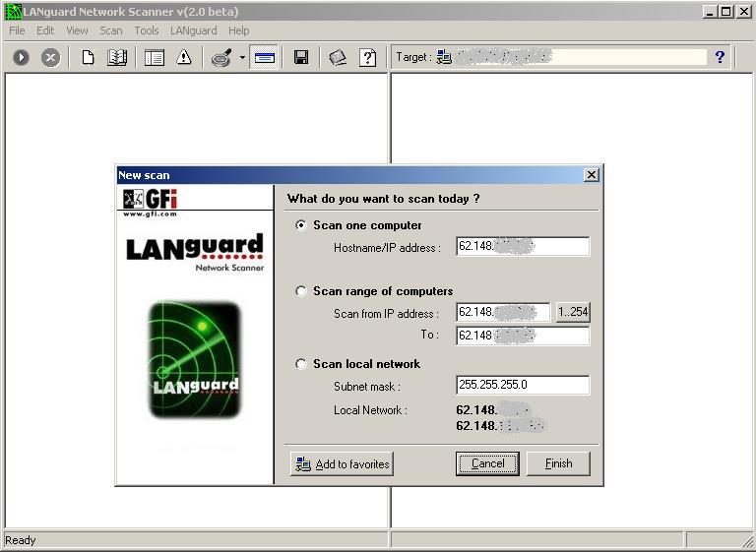Click Finish to start the scan

558,463
